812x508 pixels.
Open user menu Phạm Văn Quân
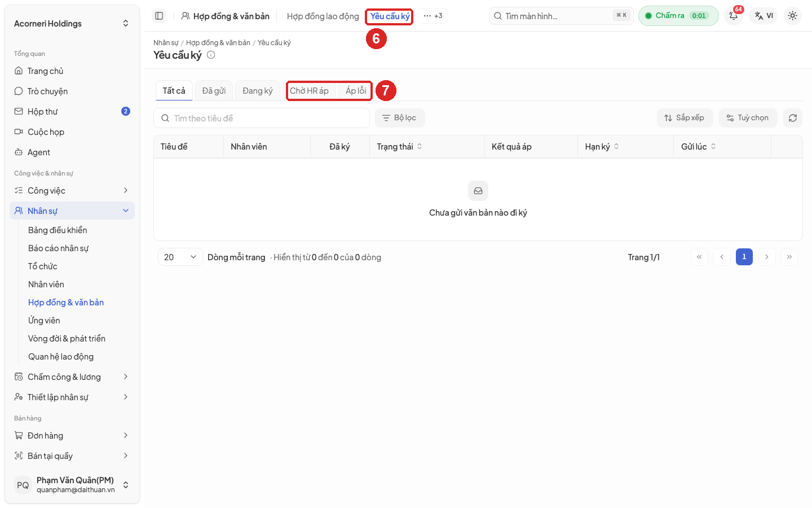coord(72,485)
